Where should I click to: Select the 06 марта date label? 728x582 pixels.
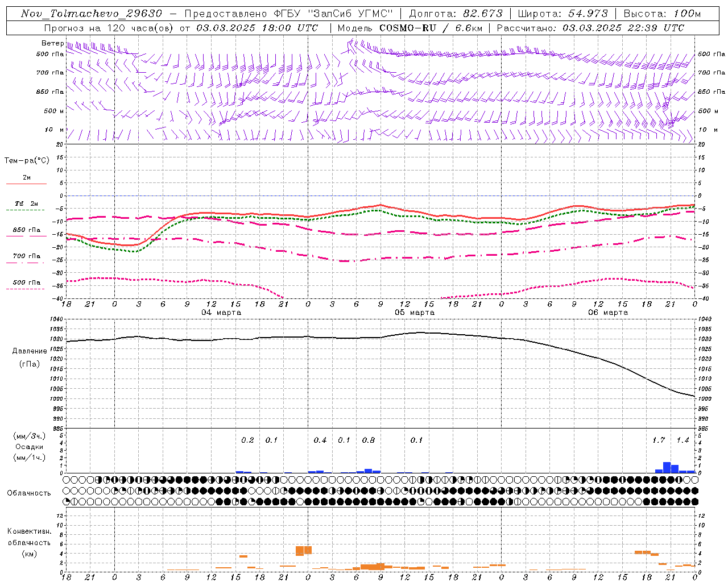click(x=608, y=312)
